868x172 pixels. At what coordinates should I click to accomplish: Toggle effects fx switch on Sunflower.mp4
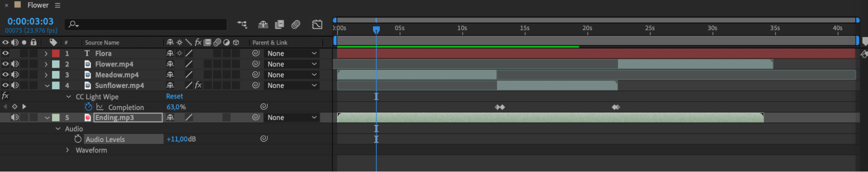tap(198, 85)
